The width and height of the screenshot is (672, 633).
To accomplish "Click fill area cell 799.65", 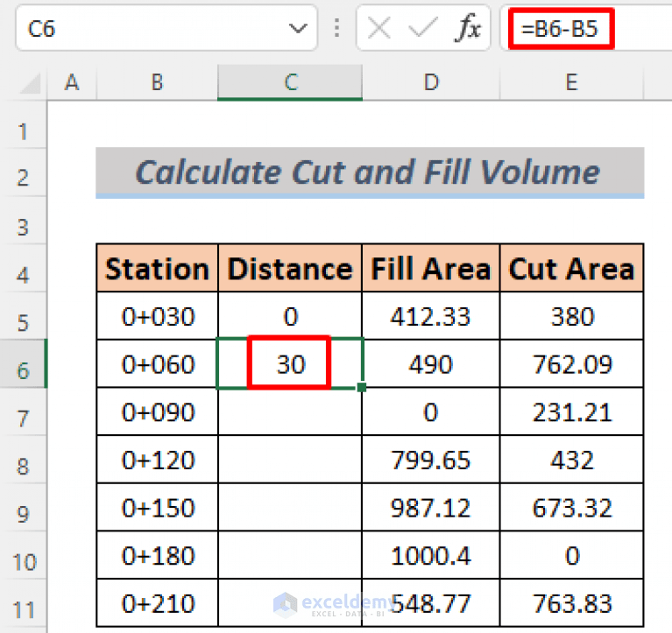I will pyautogui.click(x=431, y=460).
